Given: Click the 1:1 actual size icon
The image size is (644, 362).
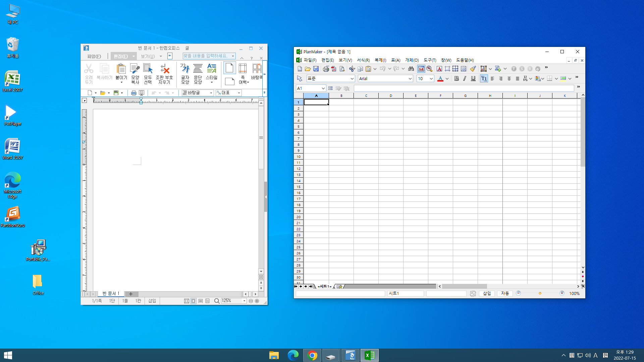Looking at the screenshot, I should (421, 69).
